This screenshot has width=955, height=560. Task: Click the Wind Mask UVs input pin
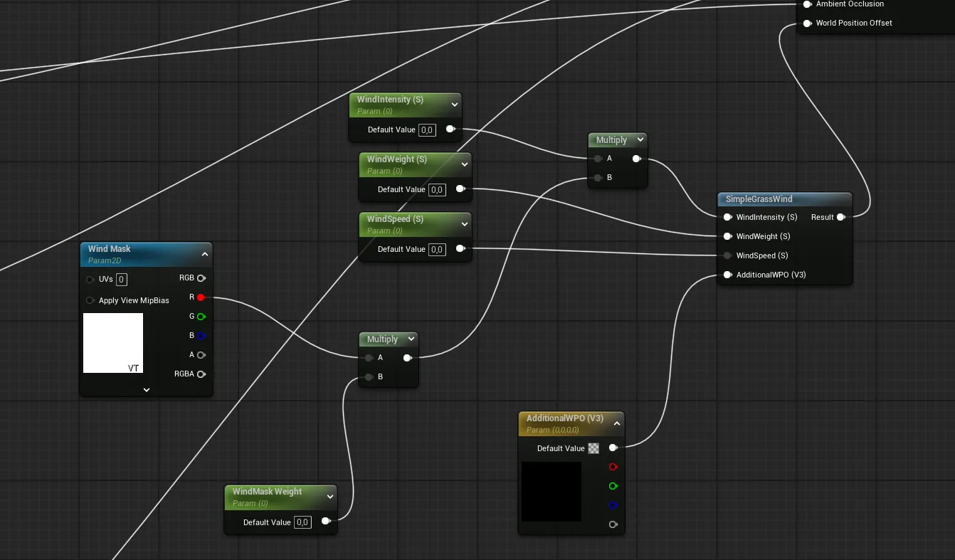[x=90, y=280]
